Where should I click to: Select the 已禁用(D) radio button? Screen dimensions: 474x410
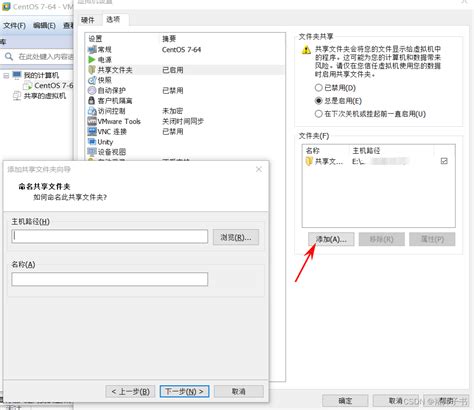point(318,88)
